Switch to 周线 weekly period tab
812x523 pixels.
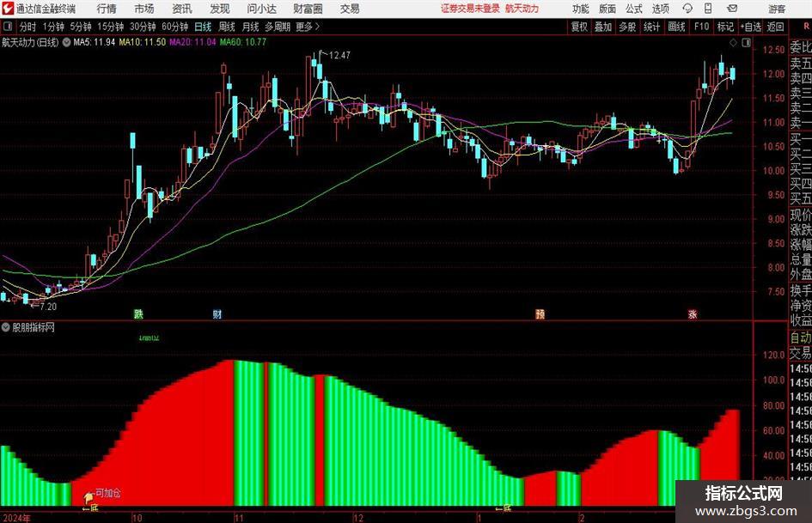click(227, 27)
